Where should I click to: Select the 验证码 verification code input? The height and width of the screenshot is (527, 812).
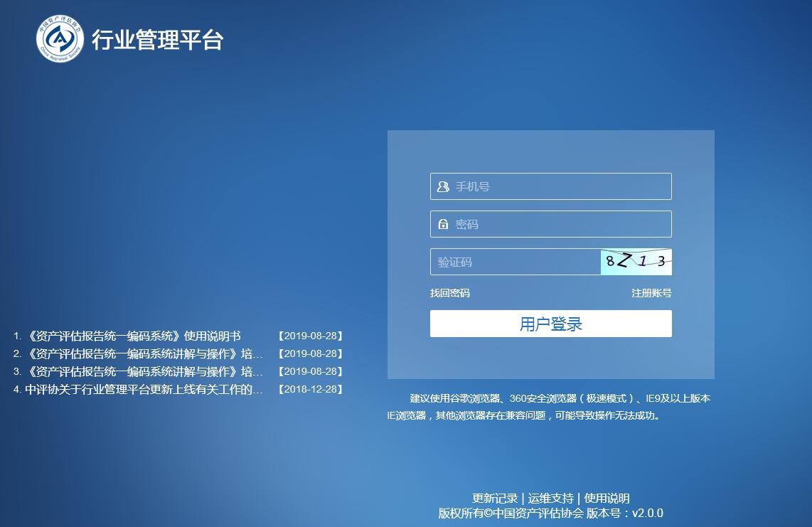(x=515, y=262)
